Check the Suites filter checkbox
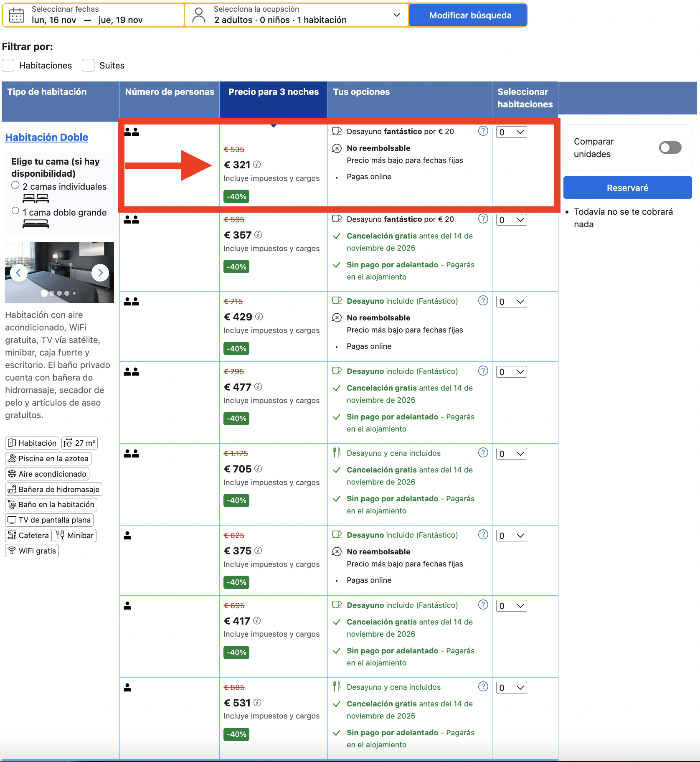This screenshot has width=700, height=762. click(x=88, y=66)
